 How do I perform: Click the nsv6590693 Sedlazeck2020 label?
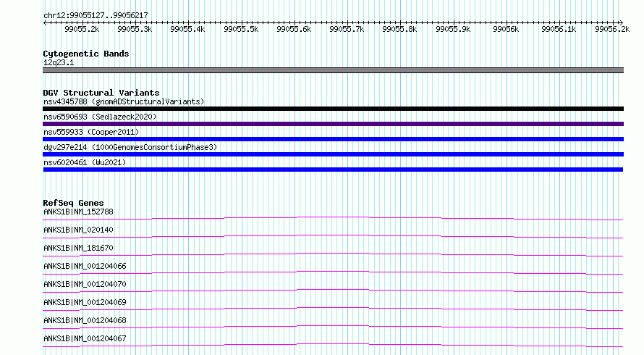click(x=100, y=117)
